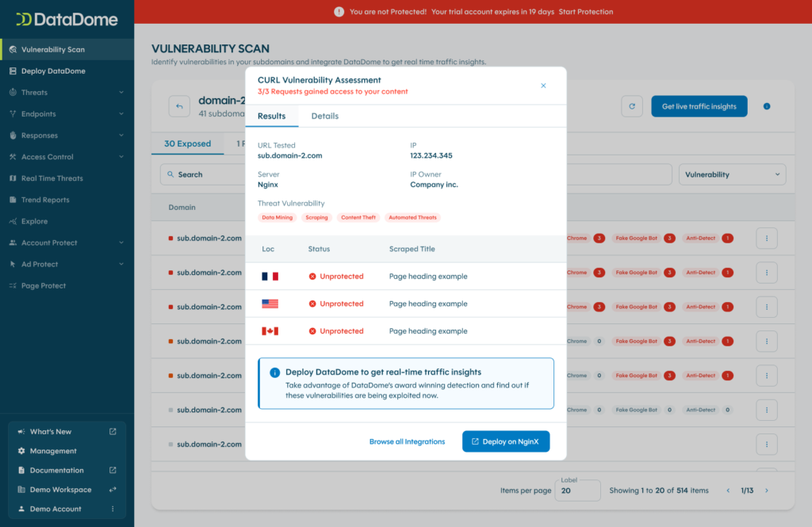Click the Account Protect icon
Screen dimensions: 812x527
(13, 242)
